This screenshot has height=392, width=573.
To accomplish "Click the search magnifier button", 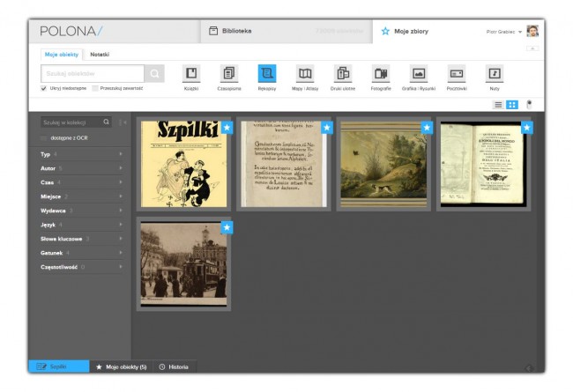I will coord(154,73).
